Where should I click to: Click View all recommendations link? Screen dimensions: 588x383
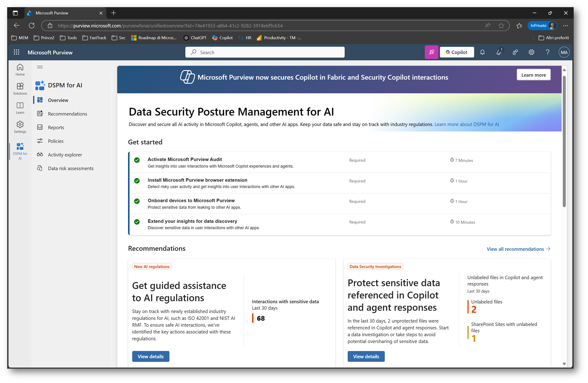518,249
